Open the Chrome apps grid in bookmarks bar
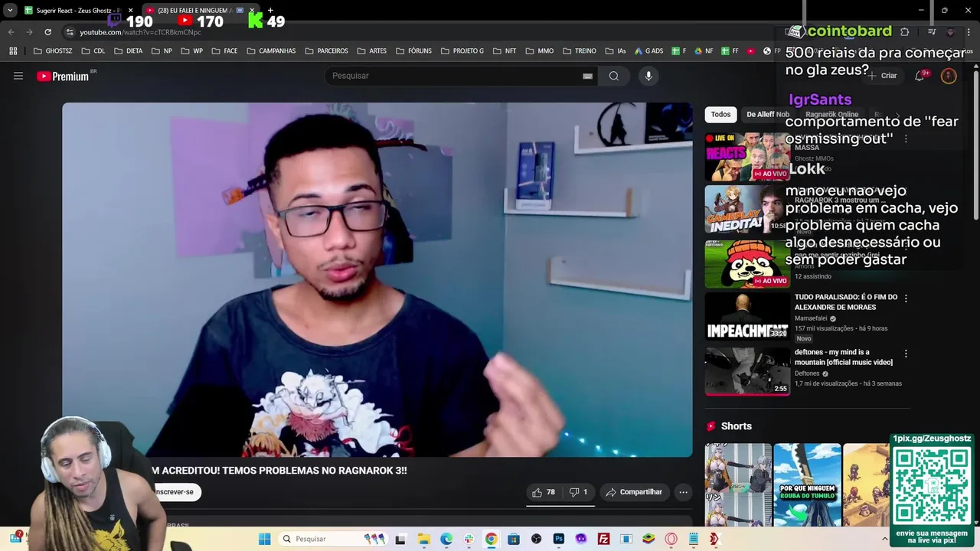980x551 pixels. coord(13,51)
